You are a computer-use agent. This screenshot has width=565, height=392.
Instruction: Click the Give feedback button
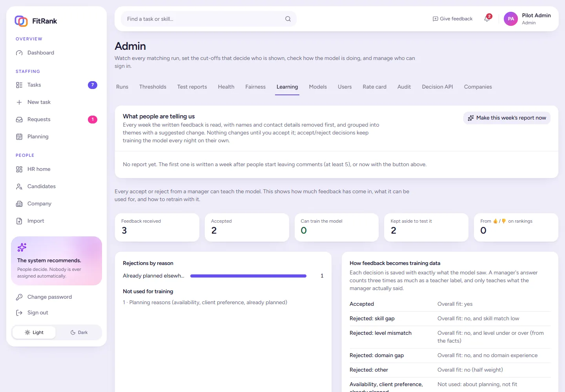pos(452,19)
